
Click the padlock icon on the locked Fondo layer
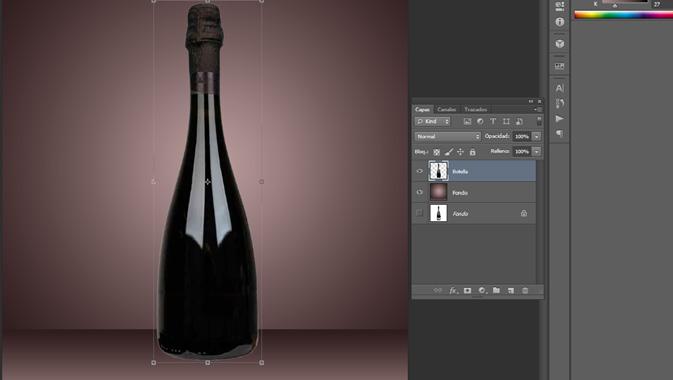click(x=524, y=213)
